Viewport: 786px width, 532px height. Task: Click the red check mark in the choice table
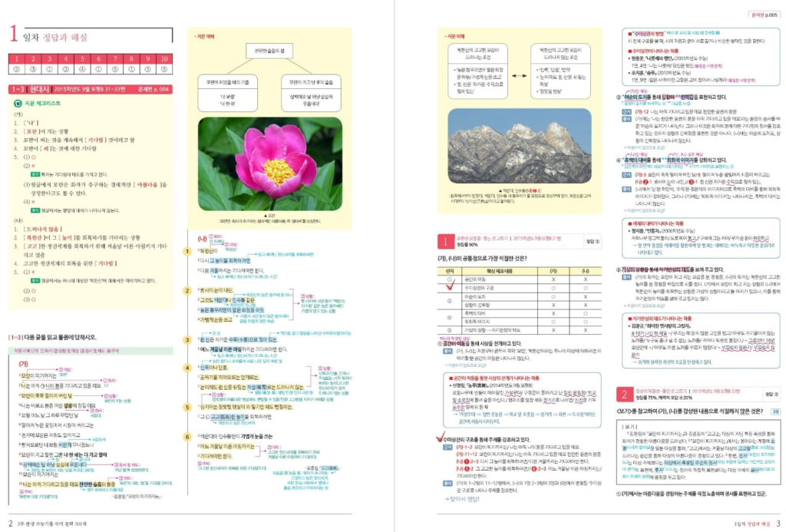(450, 286)
